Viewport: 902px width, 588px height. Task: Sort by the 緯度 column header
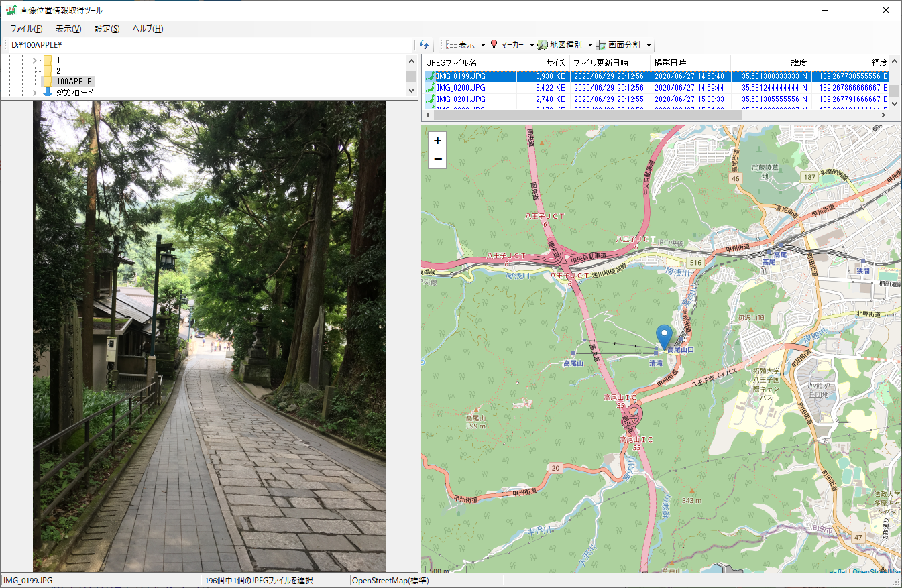(771, 63)
